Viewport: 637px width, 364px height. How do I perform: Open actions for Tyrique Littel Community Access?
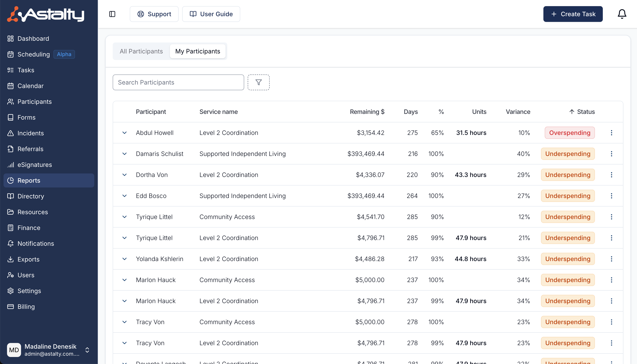pos(612,217)
